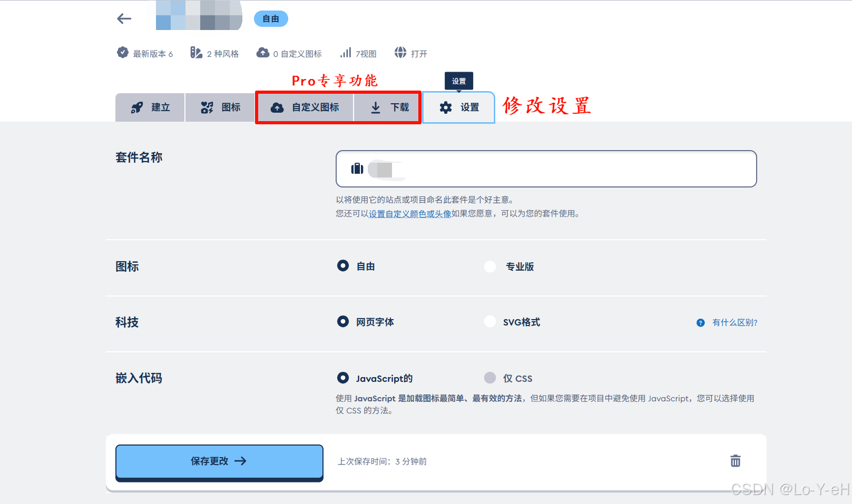This screenshot has width=852, height=504.
Task: Click the 2种风格 styles icon
Action: coord(196,53)
